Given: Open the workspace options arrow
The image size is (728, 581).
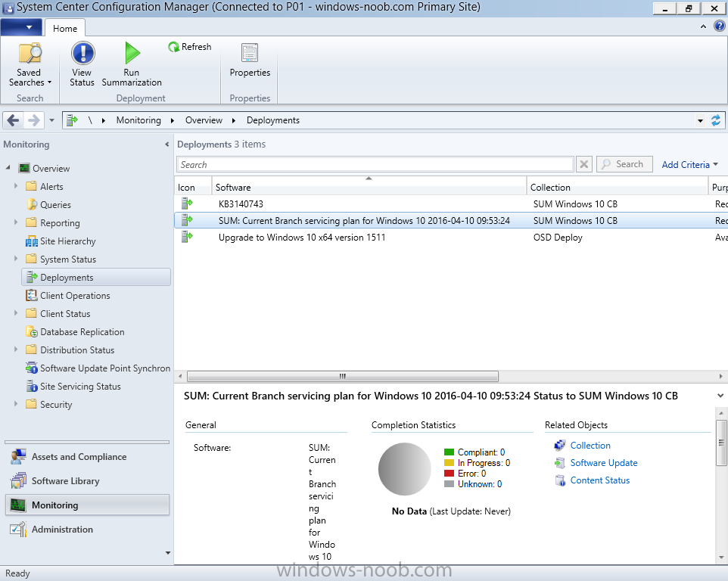Looking at the screenshot, I should click(167, 553).
